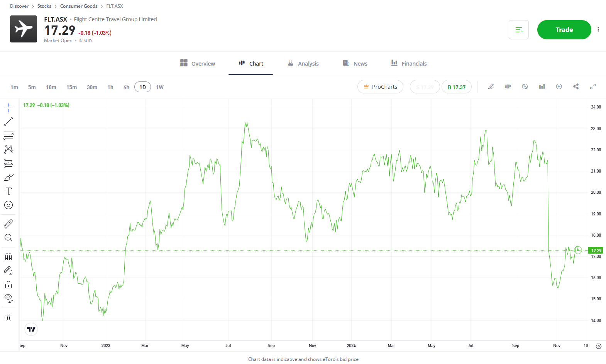Click the 17.29 price label on axis
This screenshot has height=364, width=606.
pyautogui.click(x=596, y=251)
